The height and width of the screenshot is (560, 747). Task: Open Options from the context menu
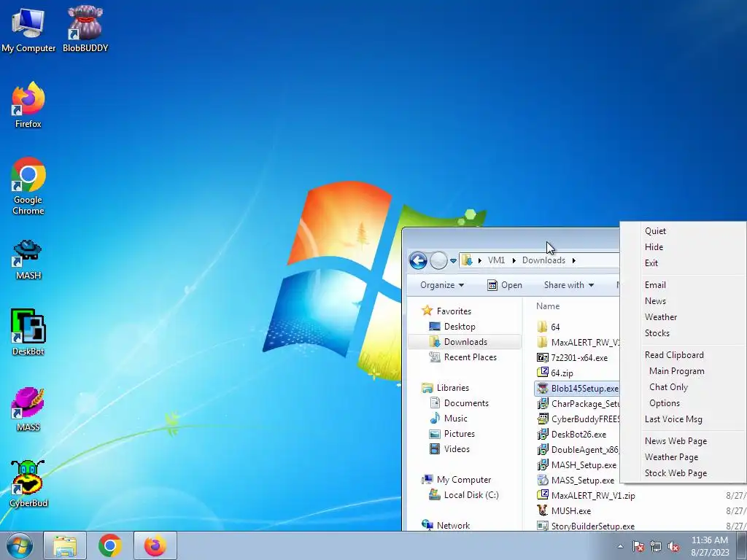(x=664, y=403)
